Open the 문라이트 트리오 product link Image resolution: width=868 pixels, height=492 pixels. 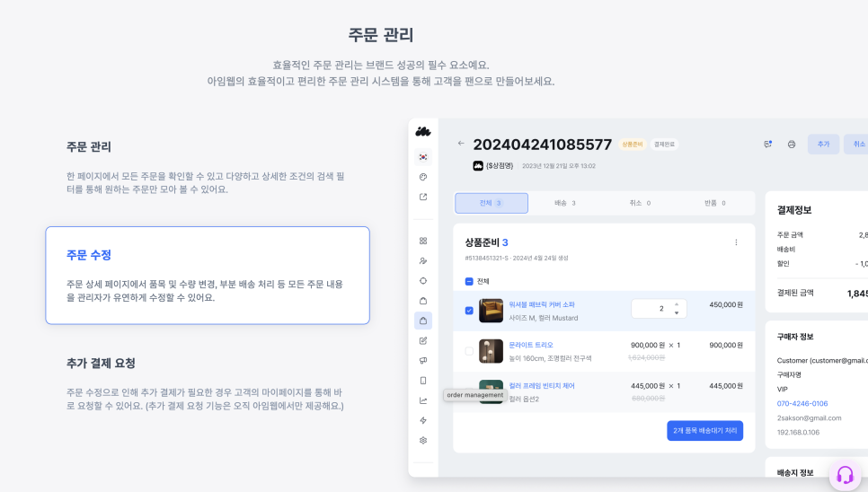(x=531, y=345)
